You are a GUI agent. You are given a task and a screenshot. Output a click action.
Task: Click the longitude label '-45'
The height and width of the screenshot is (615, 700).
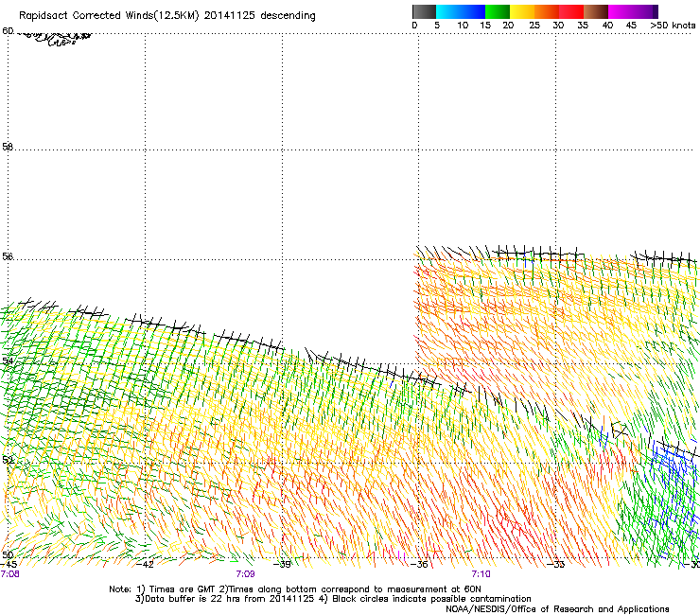click(x=8, y=564)
